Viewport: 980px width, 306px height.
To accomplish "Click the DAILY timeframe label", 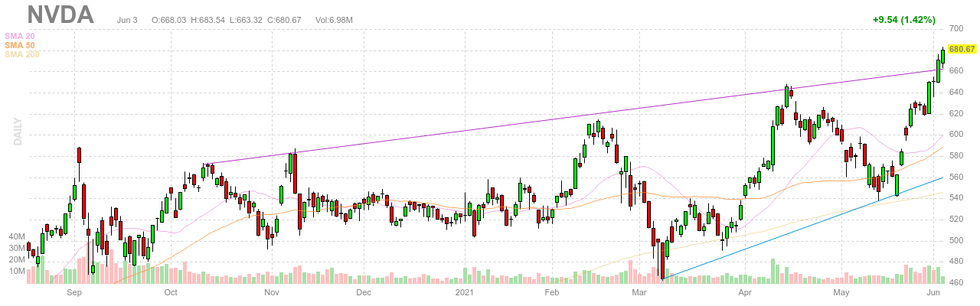I will coord(17,132).
